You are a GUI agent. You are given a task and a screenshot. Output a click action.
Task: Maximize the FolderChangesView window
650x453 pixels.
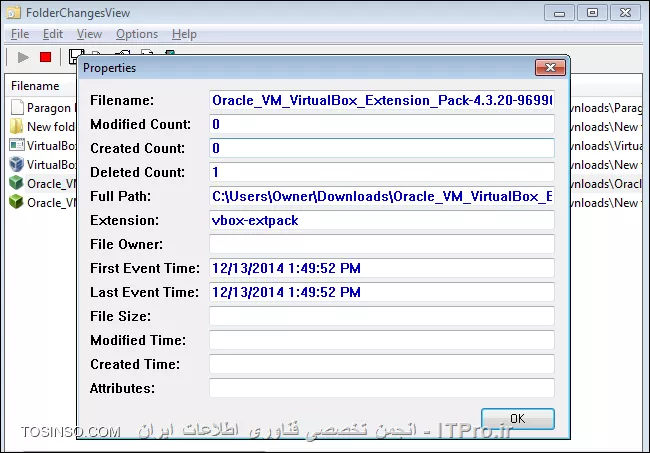pos(592,13)
